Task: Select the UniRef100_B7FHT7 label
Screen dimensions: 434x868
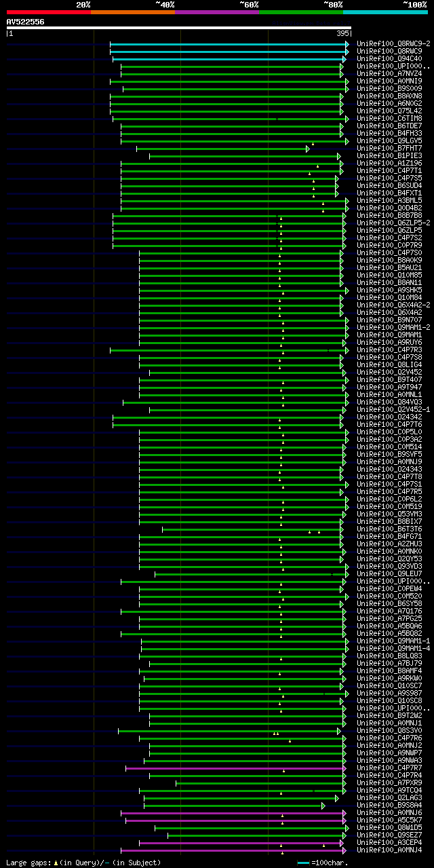Action: pos(390,148)
